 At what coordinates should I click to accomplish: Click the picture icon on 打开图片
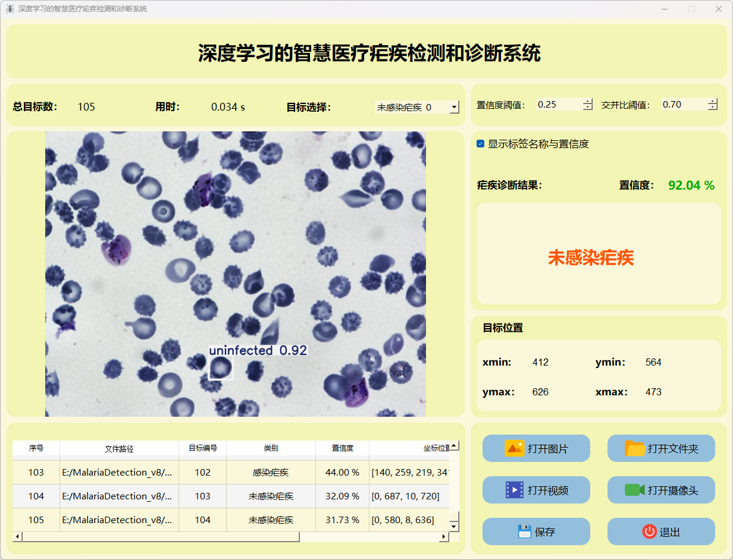point(514,448)
